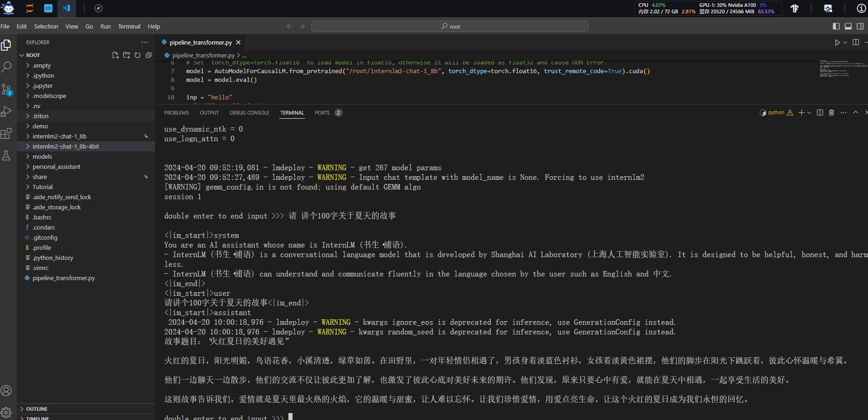Viewport: 868px width, 420px height.
Task: Close the pipeline_transformer.py editor tab
Action: point(238,42)
